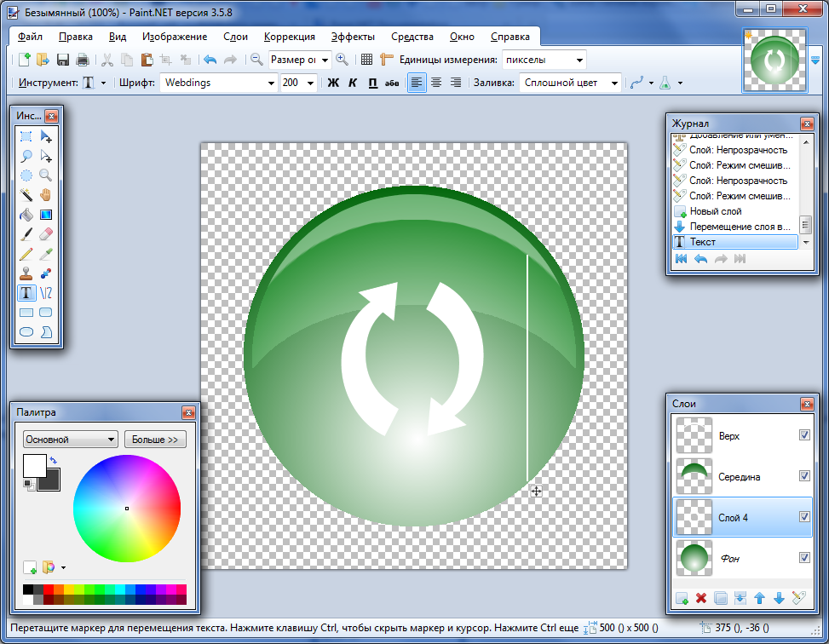The image size is (829, 644).
Task: Pick the Pencil tool
Action: pyautogui.click(x=26, y=254)
